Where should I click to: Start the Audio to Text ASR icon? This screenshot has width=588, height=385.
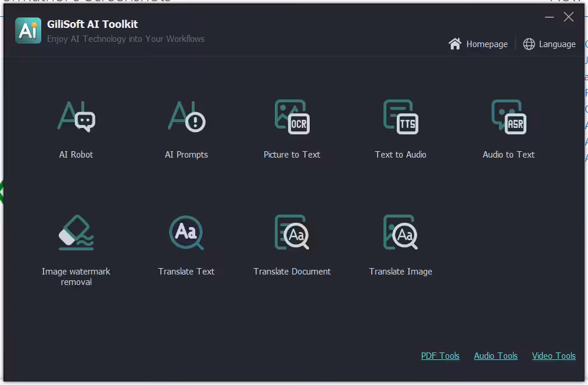pyautogui.click(x=508, y=116)
